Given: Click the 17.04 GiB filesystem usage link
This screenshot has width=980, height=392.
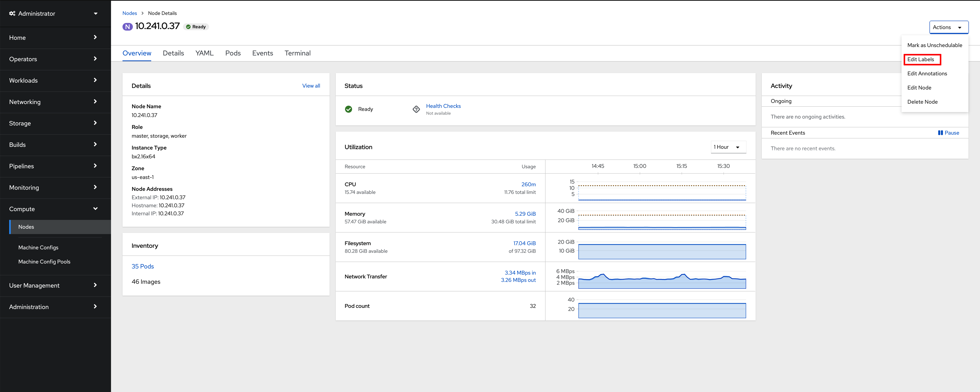Looking at the screenshot, I should coord(524,243).
